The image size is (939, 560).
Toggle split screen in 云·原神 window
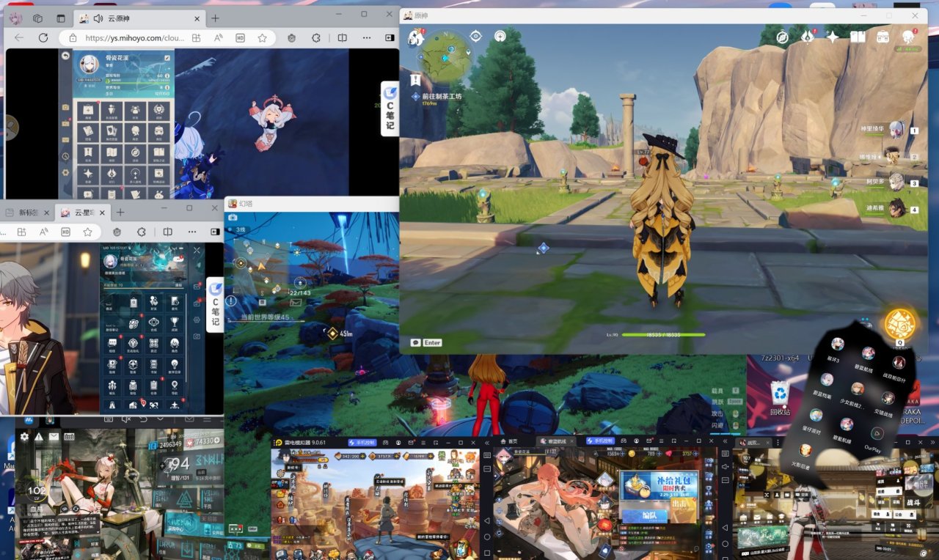[x=341, y=38]
